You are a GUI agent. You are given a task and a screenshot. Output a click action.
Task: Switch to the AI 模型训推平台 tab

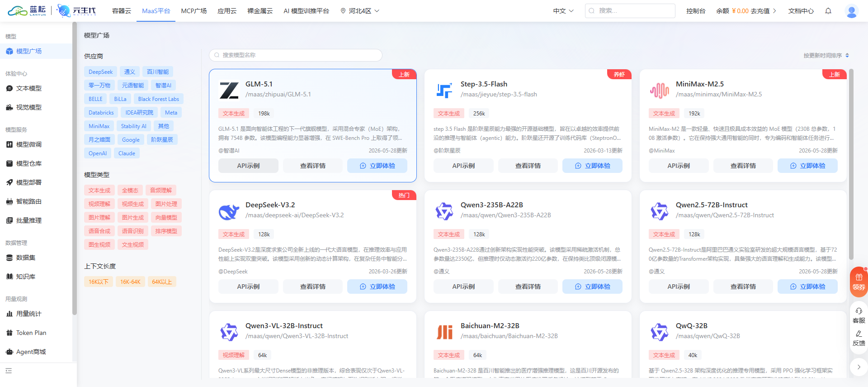307,11
